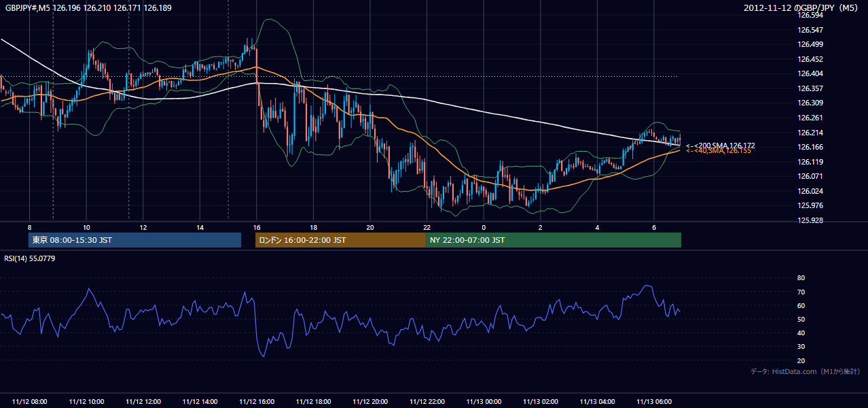Click RSI scale label 70
This screenshot has height=408, width=868.
[801, 292]
